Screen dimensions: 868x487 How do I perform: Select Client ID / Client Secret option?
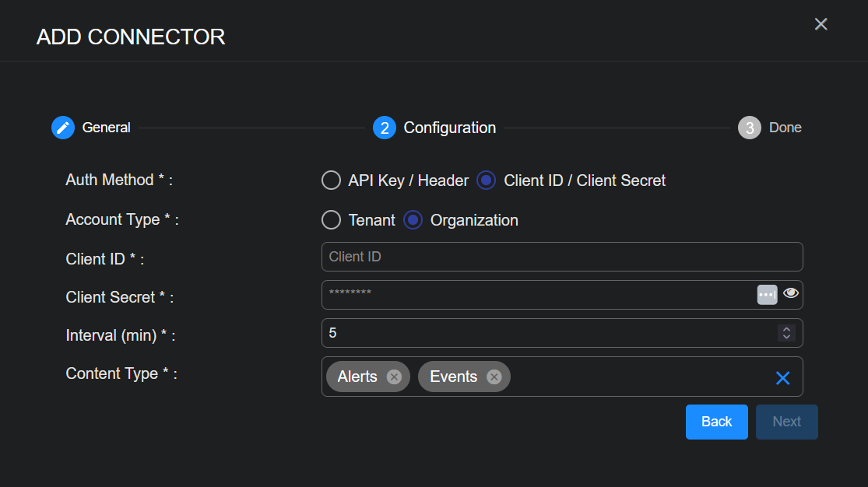[486, 180]
